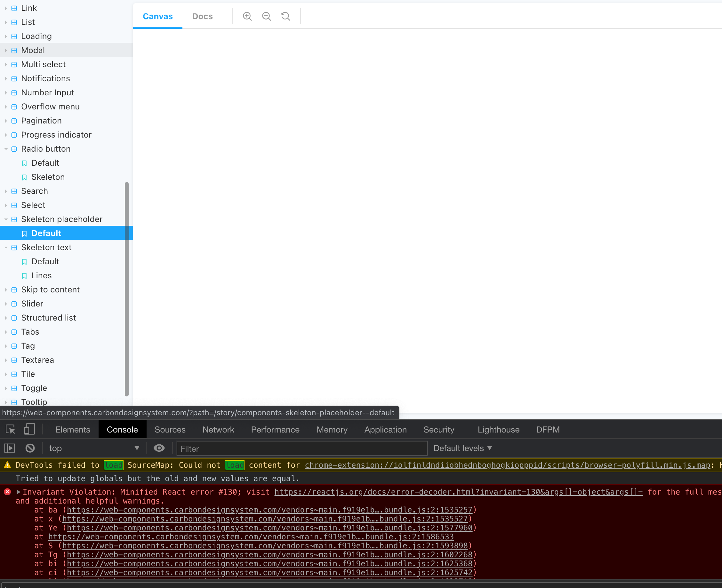Create a live expression with the eye icon

(x=159, y=448)
